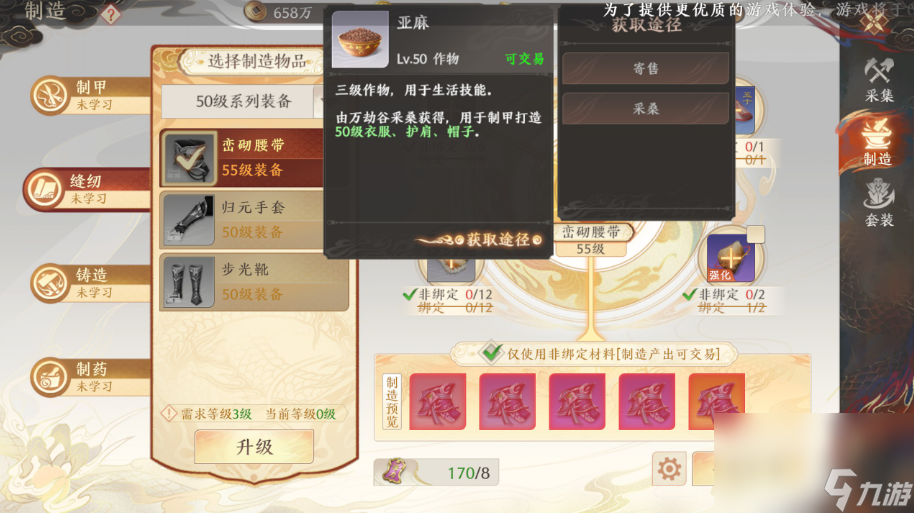Select the 强化 enhancement stone icon

[730, 257]
